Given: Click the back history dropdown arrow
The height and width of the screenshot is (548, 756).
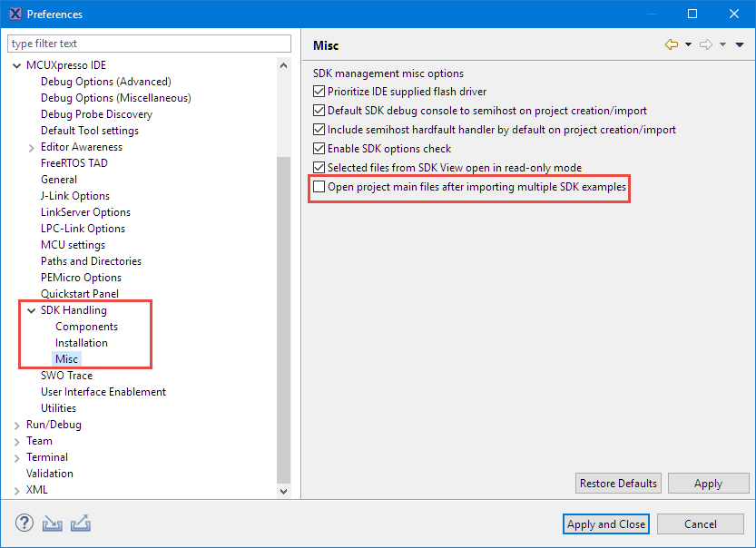Looking at the screenshot, I should point(690,44).
